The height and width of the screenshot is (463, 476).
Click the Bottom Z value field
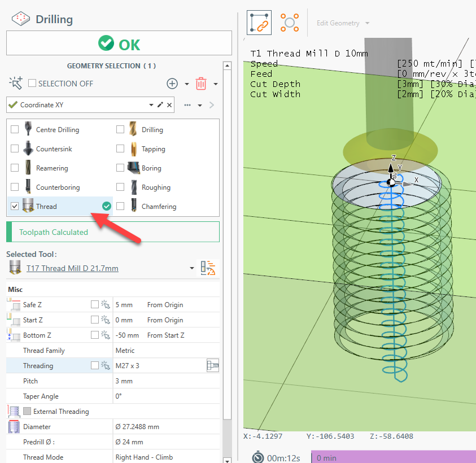point(127,335)
